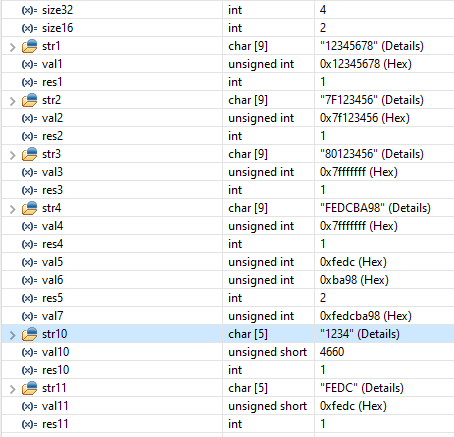Click the val10 variable icon
Screen dimensions: 454x437
[x=29, y=352]
